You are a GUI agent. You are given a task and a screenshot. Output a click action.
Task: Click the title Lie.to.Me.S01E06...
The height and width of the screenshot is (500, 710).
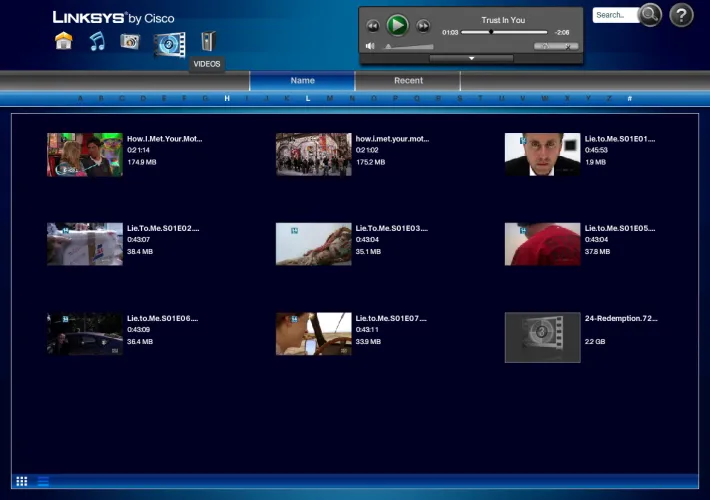[x=162, y=318]
